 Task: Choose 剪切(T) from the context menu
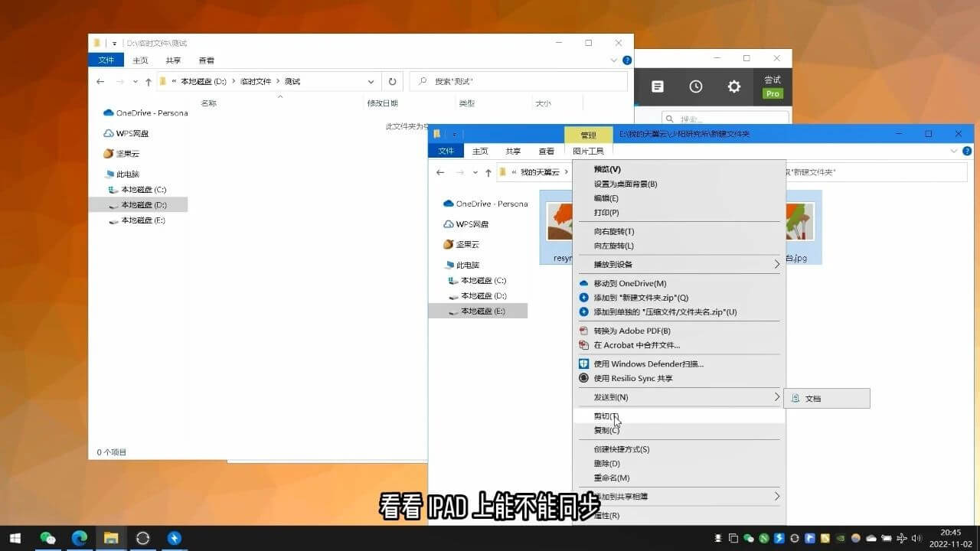[606, 416]
